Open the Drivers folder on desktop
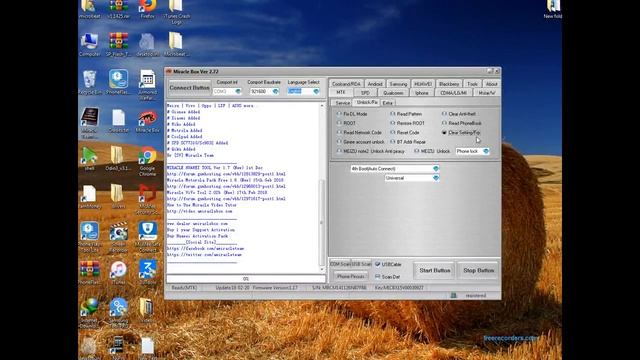Screen dimensions: 640x360 click(x=118, y=196)
